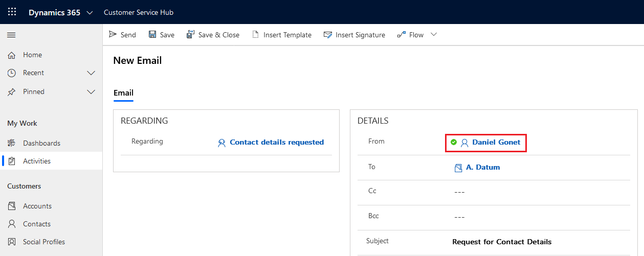Image resolution: width=644 pixels, height=256 pixels.
Task: Click the Save & Close icon
Action: pos(190,34)
